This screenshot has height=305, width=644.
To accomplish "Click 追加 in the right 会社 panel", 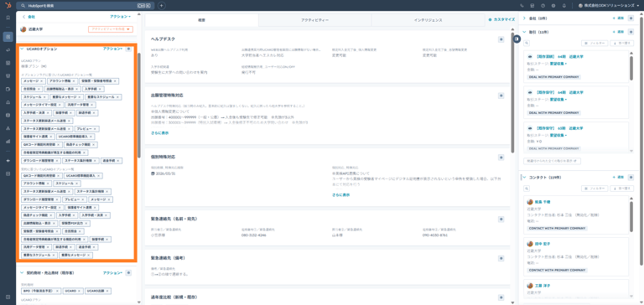I will pos(619,18).
